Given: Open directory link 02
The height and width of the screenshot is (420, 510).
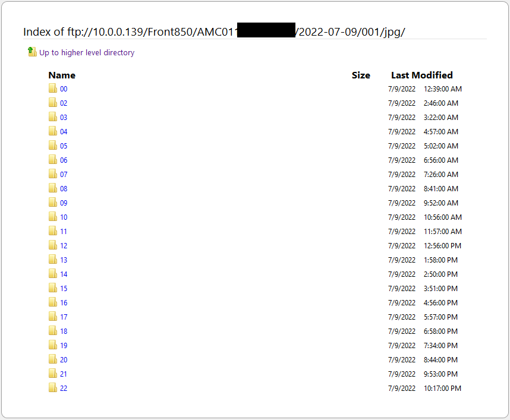Looking at the screenshot, I should tap(64, 103).
